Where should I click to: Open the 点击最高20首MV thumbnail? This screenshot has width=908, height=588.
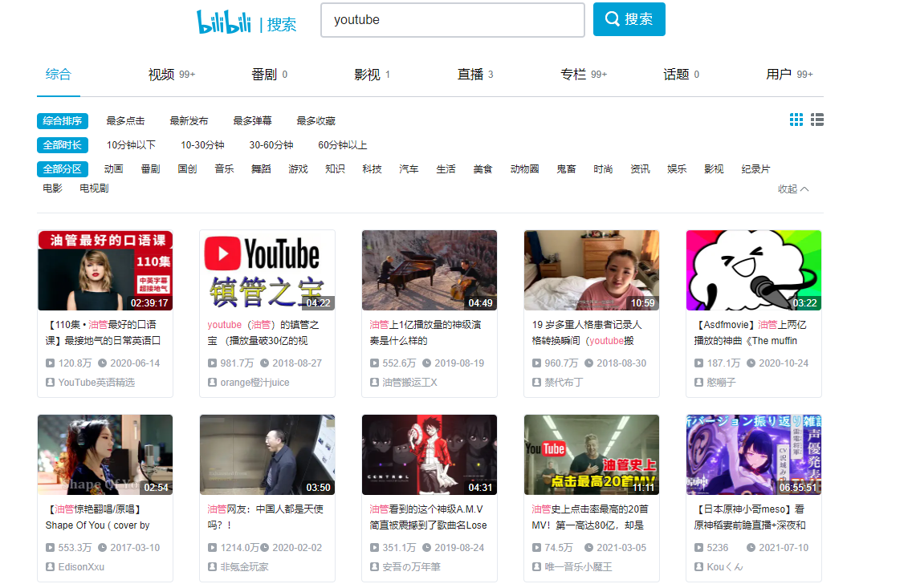coord(592,455)
